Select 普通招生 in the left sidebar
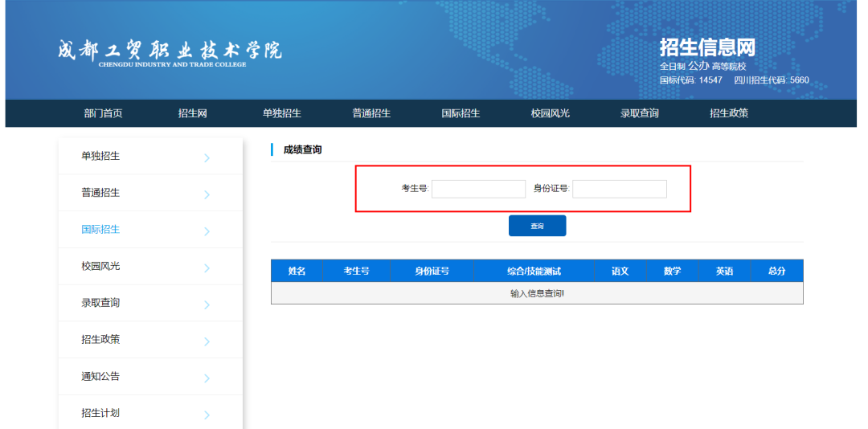 150,193
